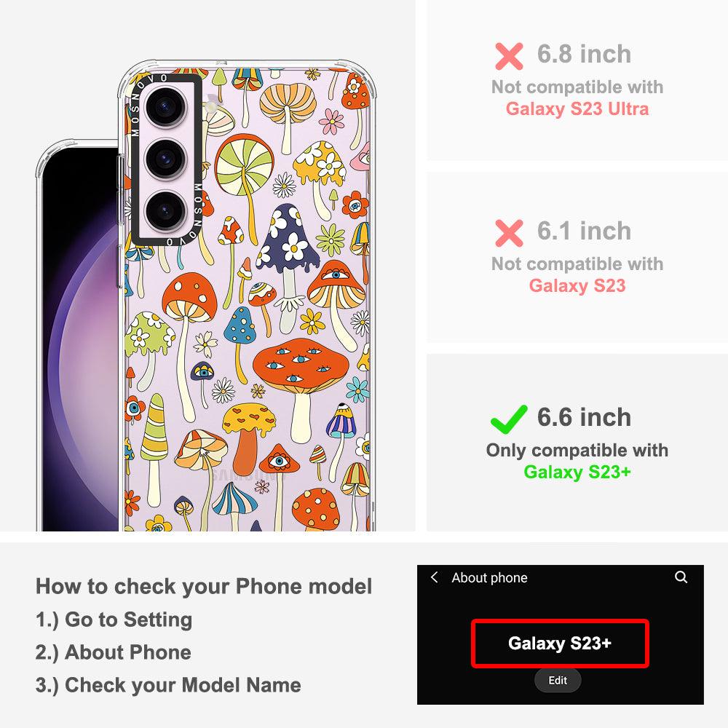
Task: Click the 6.6 inch heading
Action: pos(584,417)
